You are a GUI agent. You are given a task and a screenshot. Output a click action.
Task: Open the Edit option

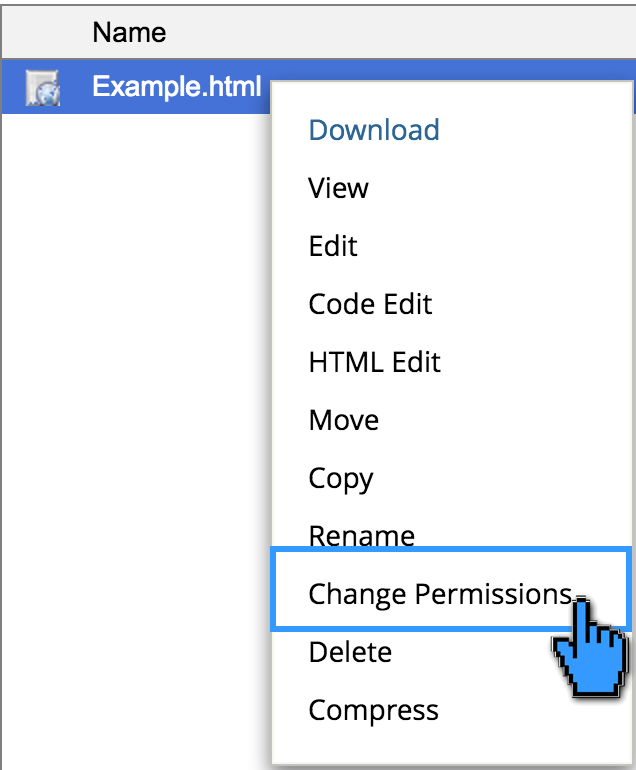[x=333, y=246]
